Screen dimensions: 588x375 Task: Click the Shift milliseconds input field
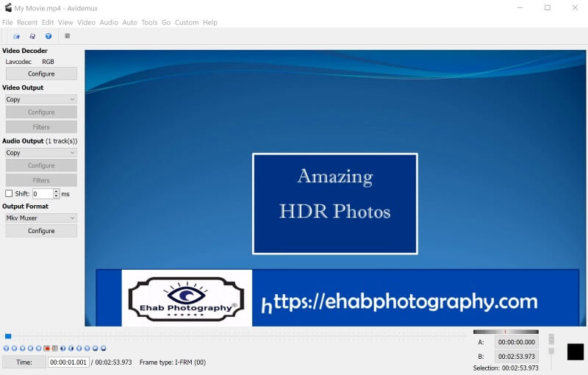43,194
